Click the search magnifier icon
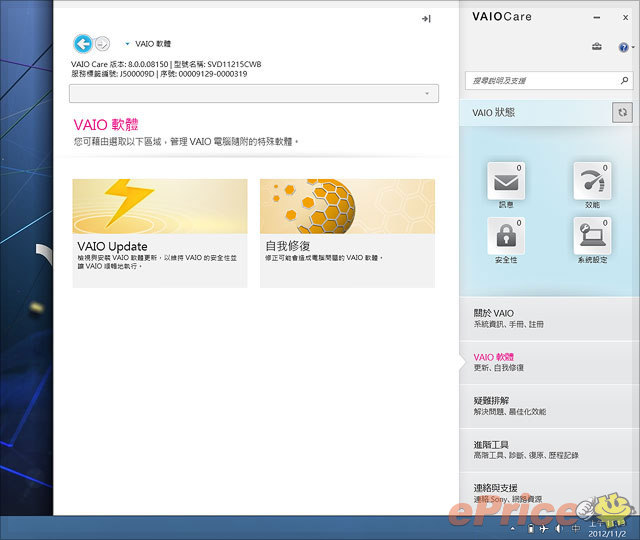 (x=622, y=80)
